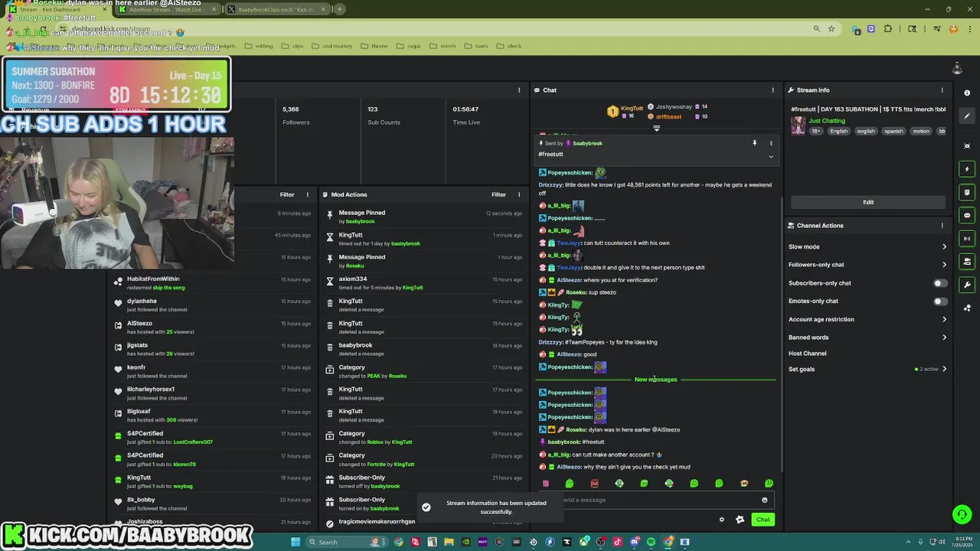The height and width of the screenshot is (551, 980).
Task: Toggle the media camera widget in sidebar
Action: 967,262
